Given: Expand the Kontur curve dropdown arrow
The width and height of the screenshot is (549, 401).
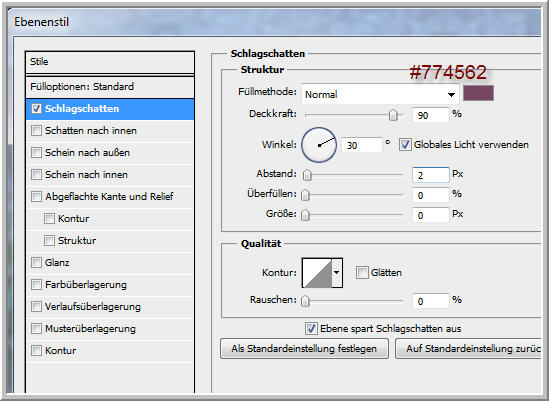Looking at the screenshot, I should 337,273.
